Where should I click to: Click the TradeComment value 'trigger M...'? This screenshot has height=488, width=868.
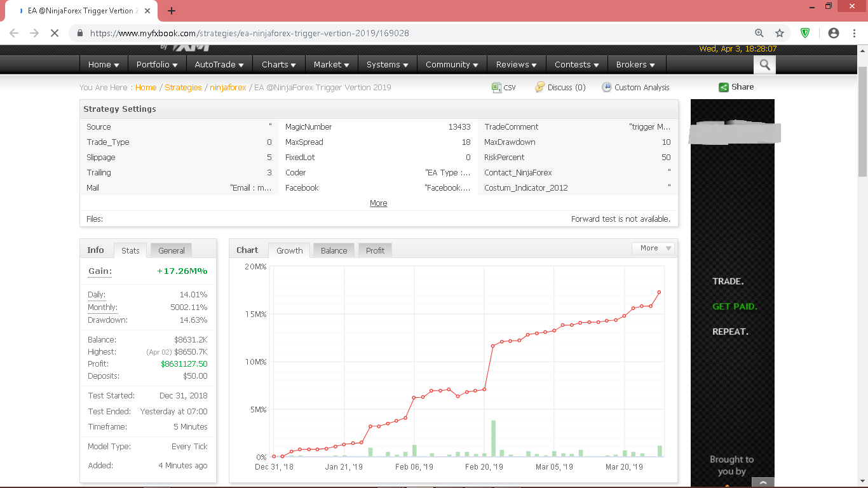(649, 127)
